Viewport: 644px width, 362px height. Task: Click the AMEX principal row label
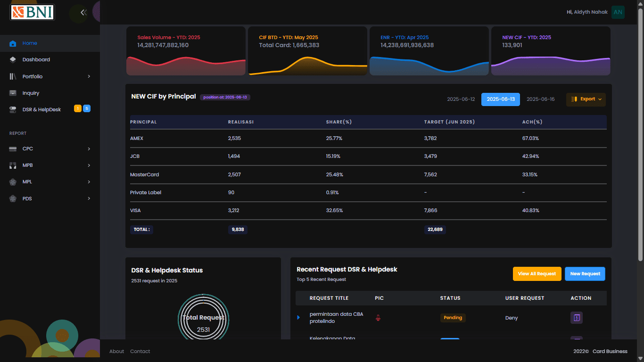click(x=137, y=139)
